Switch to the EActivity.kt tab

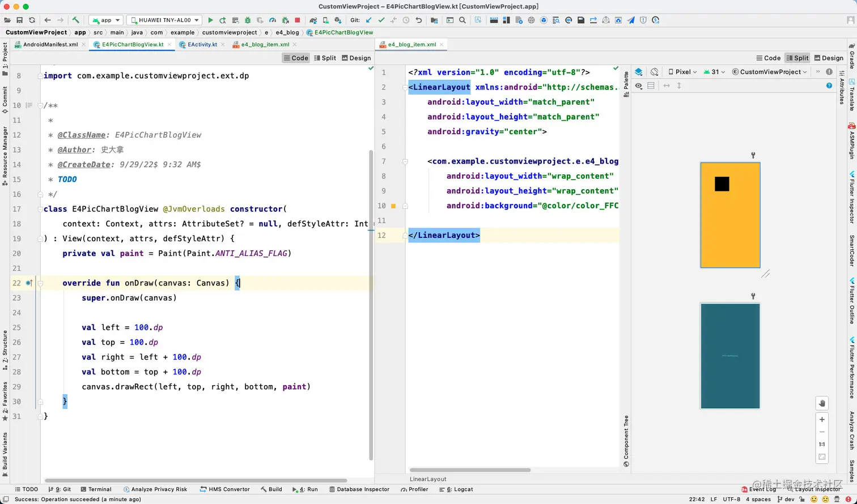tap(202, 44)
